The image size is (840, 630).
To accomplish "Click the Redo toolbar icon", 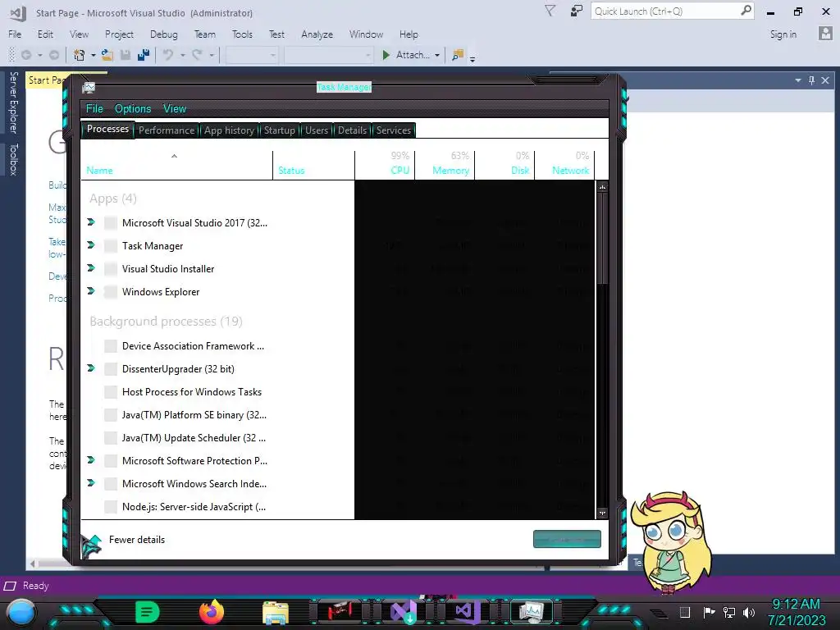I will pos(197,55).
